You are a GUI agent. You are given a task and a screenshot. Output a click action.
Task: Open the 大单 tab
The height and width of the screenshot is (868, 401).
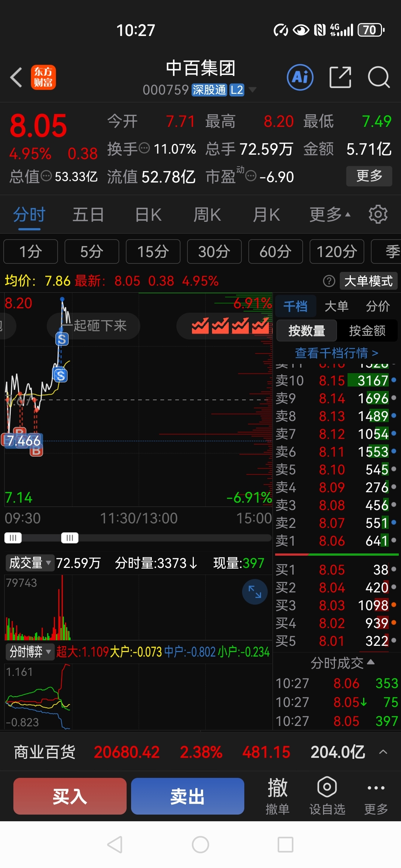[336, 306]
